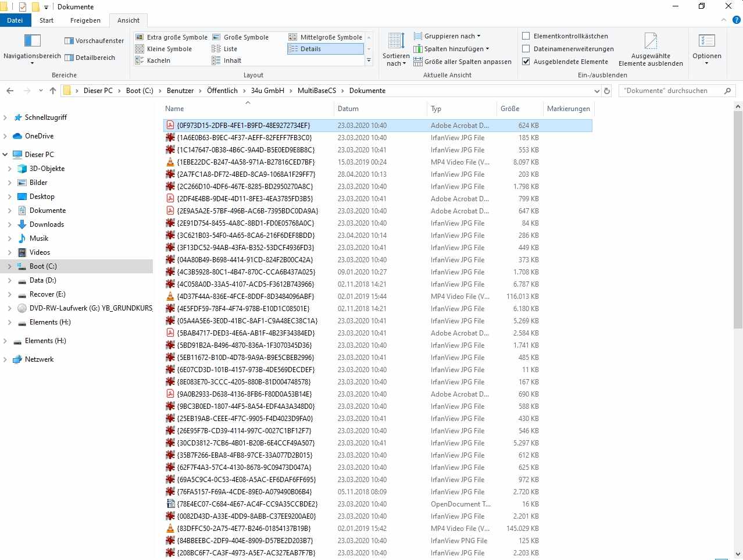Open the Sortieren nach menu
The height and width of the screenshot is (560, 743).
click(x=396, y=49)
